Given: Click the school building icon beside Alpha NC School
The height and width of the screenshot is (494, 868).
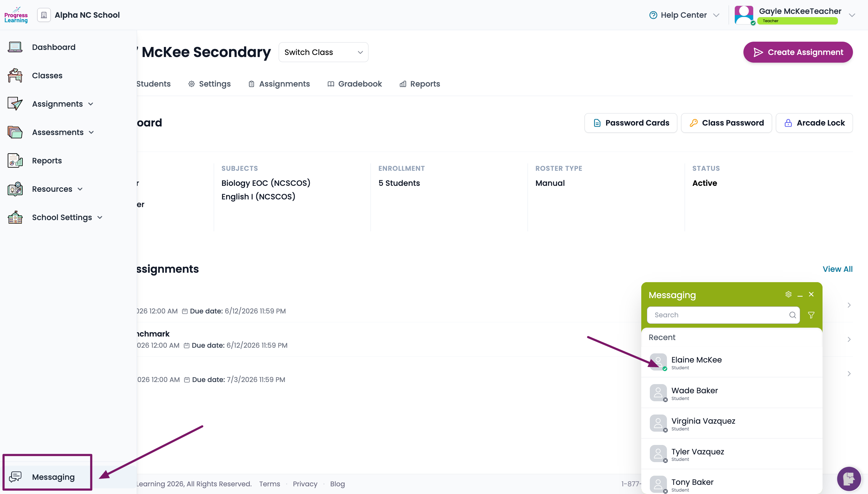Looking at the screenshot, I should click(x=44, y=15).
